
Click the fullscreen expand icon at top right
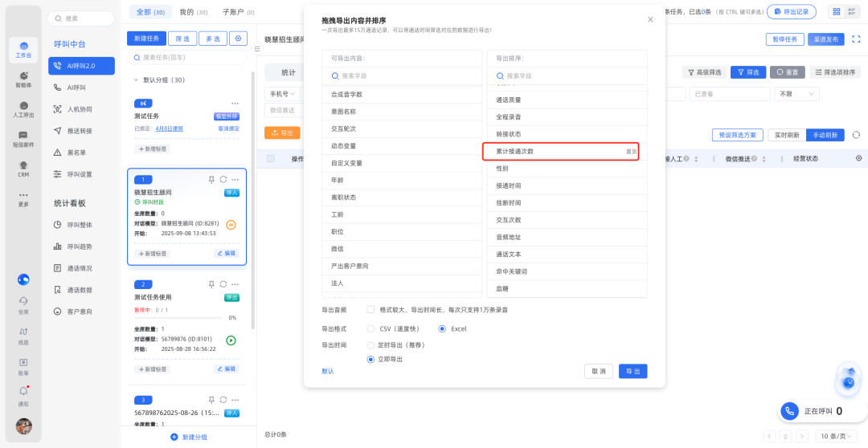pos(857,39)
